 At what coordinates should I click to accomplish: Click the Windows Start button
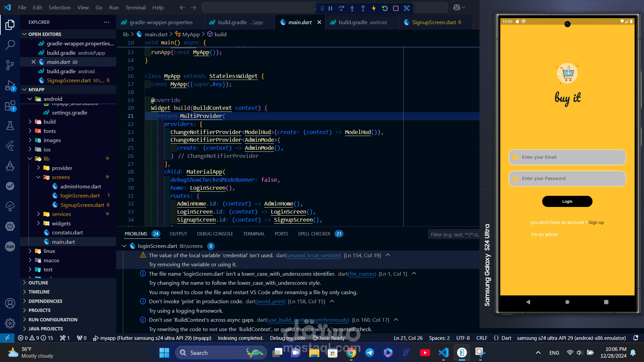tap(164, 353)
